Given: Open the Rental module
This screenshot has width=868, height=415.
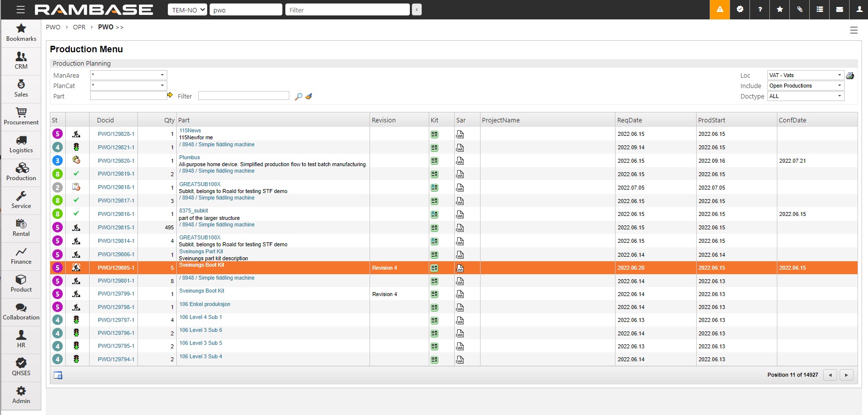Looking at the screenshot, I should tap(21, 228).
